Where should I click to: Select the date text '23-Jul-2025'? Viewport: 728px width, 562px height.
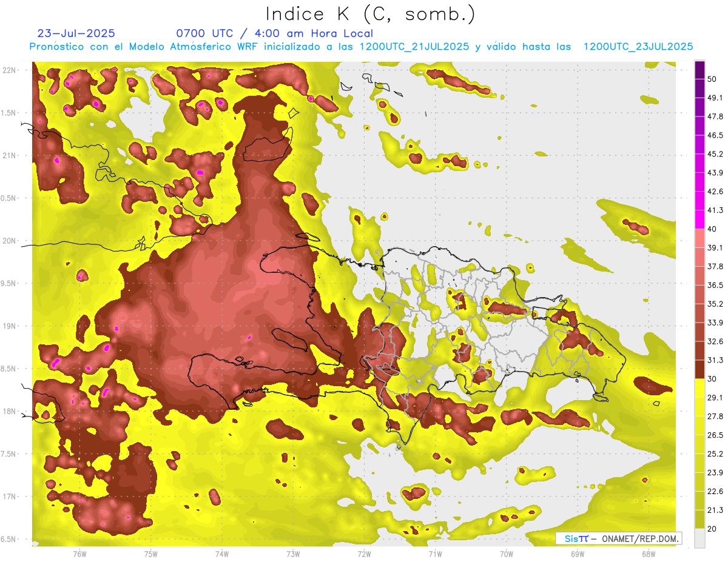(x=76, y=33)
